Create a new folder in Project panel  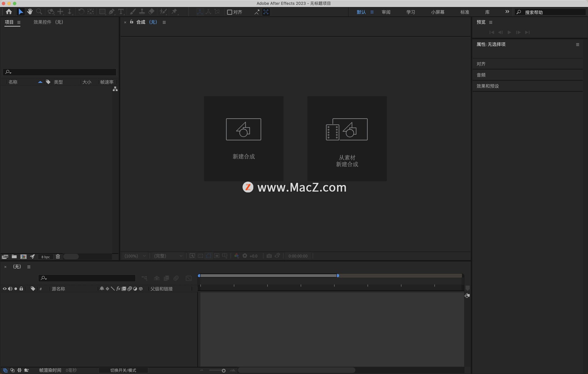(14, 256)
